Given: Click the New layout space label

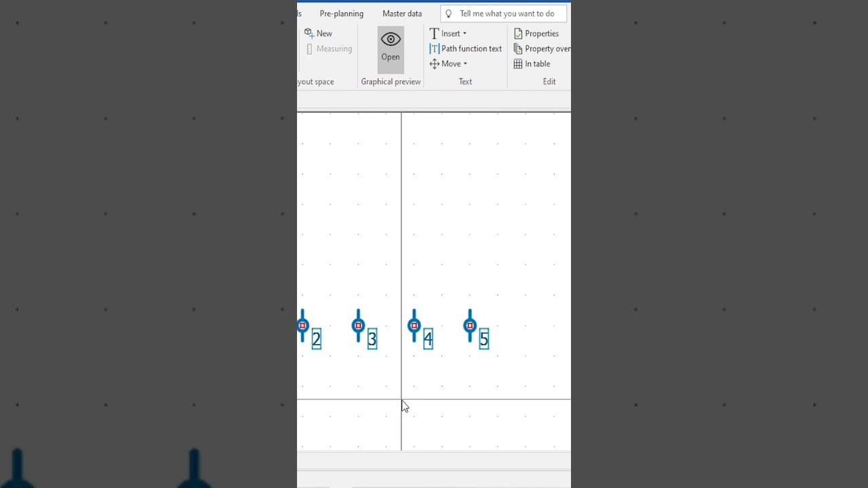Looking at the screenshot, I should (324, 33).
